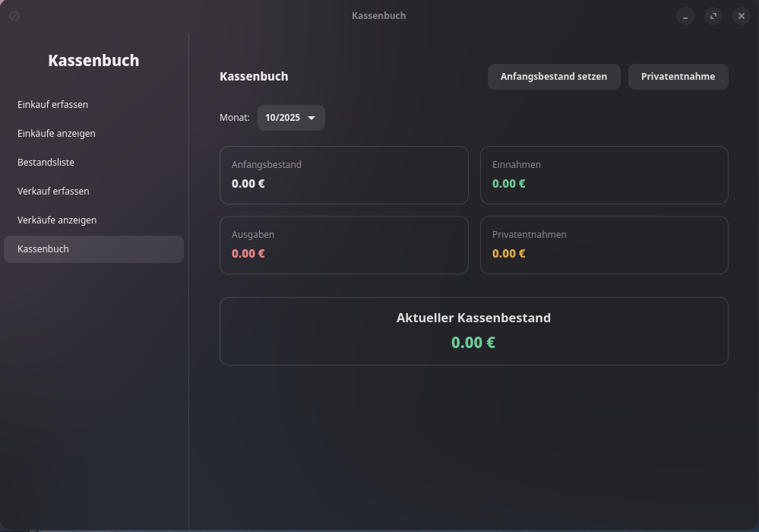This screenshot has width=759, height=532.
Task: Open the Verkauf erfassen page
Action: coord(53,192)
